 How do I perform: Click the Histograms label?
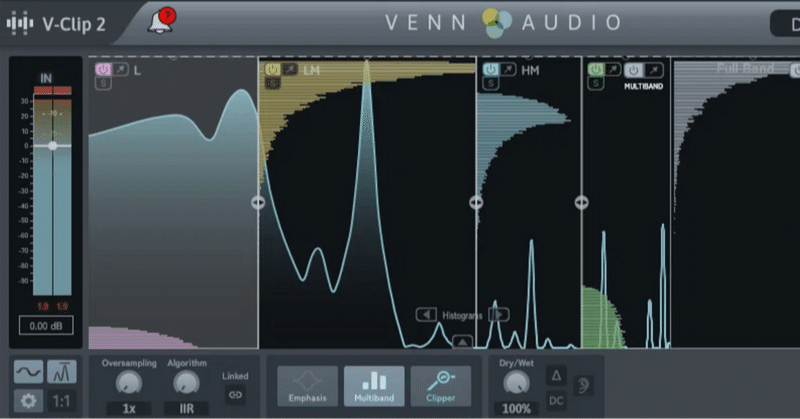tap(462, 315)
